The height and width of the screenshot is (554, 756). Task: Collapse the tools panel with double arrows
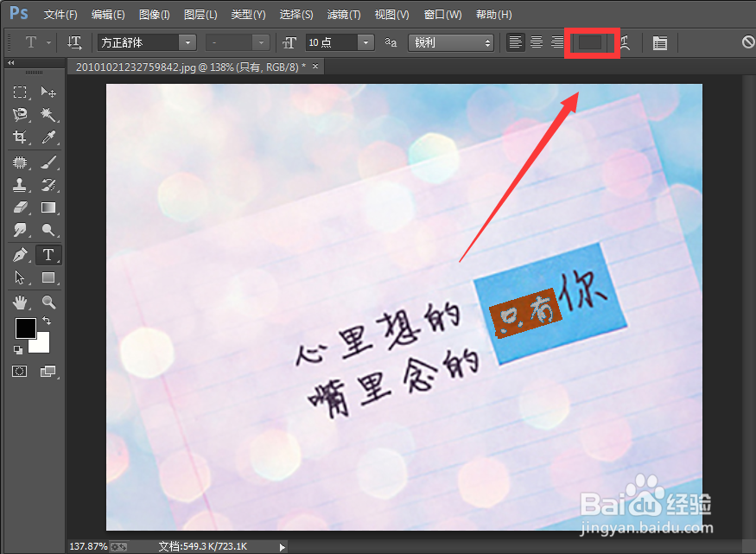[x=10, y=63]
